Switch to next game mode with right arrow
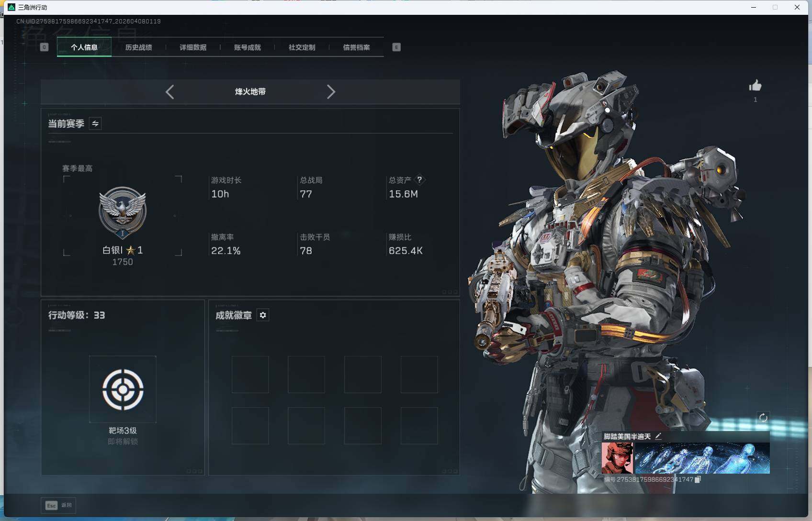The image size is (812, 521). click(x=331, y=92)
